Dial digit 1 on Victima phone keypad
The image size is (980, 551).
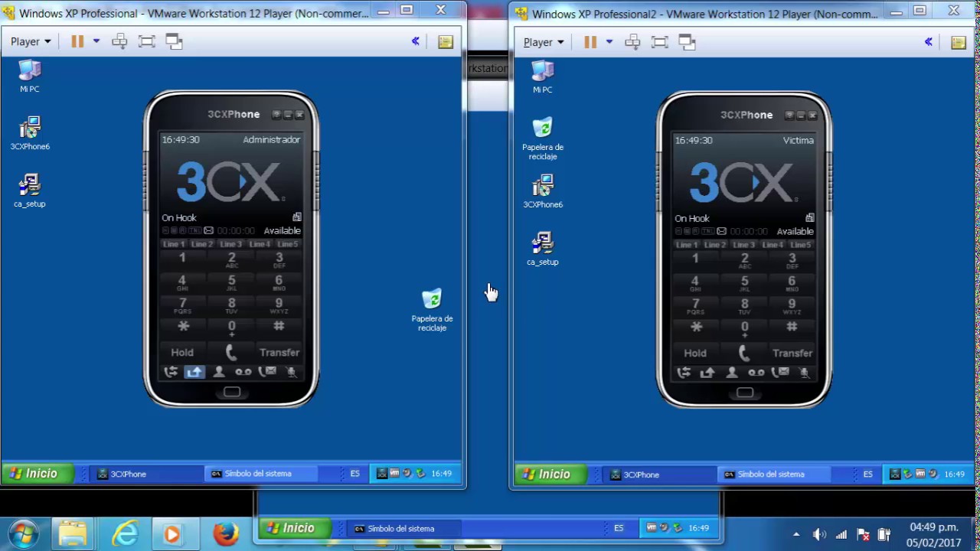coord(695,260)
